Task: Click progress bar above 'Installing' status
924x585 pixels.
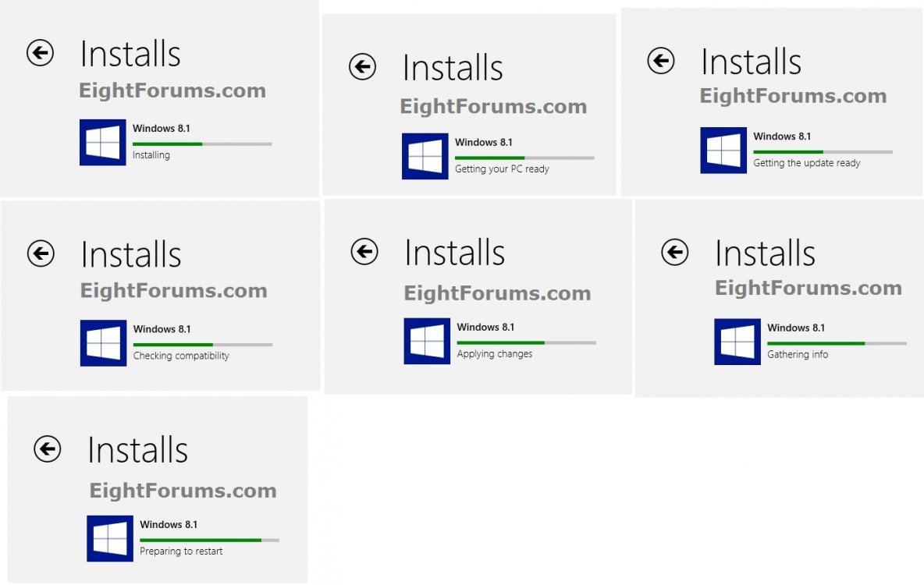Action: tap(202, 144)
